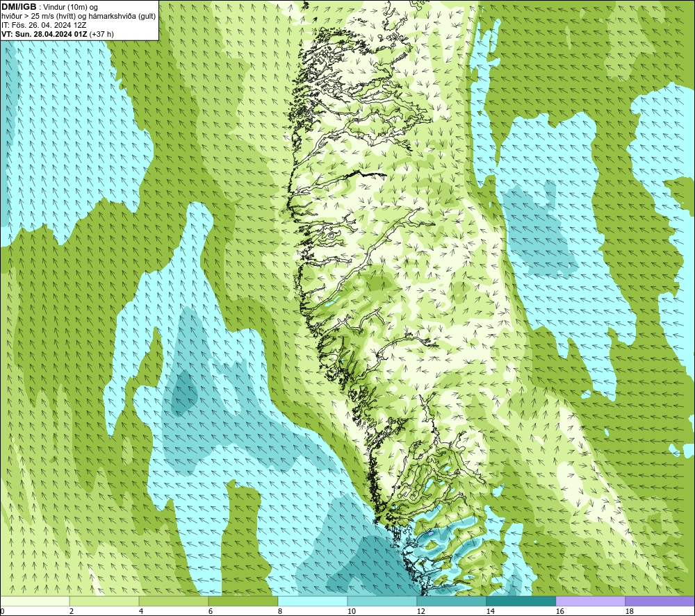
Task: Click the legend scale label '4'
Action: tap(141, 611)
